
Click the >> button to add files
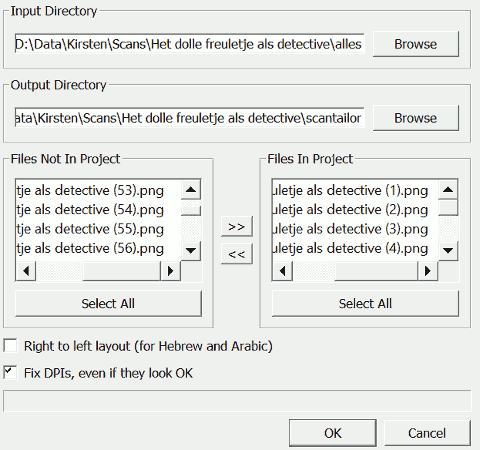point(237,227)
